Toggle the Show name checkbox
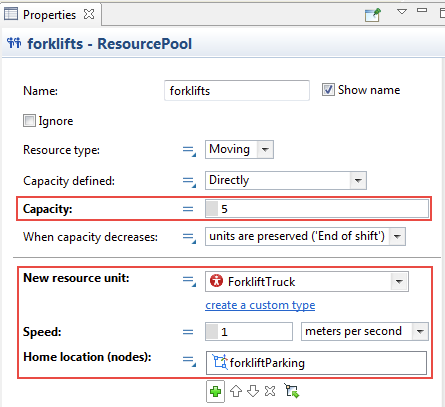 coord(328,90)
